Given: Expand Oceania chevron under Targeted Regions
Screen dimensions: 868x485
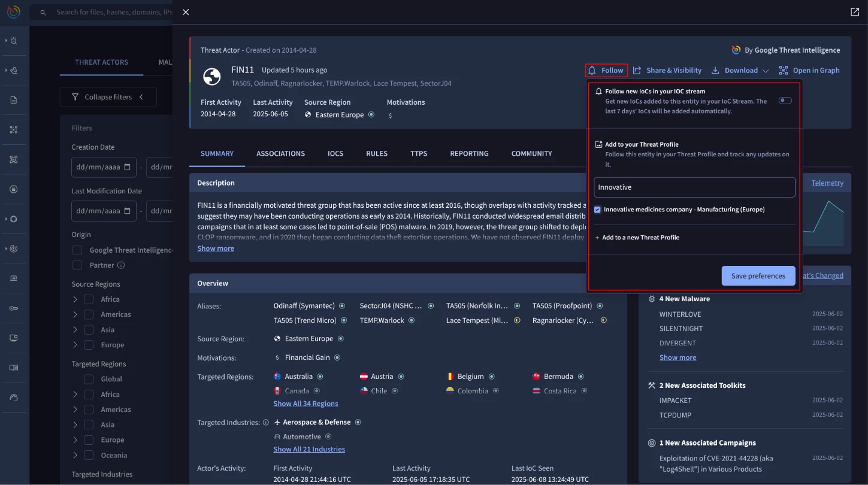Looking at the screenshot, I should point(75,455).
